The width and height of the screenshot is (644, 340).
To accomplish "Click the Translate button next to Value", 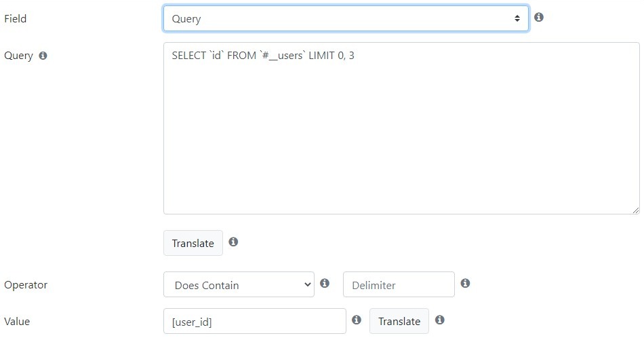I will point(399,321).
